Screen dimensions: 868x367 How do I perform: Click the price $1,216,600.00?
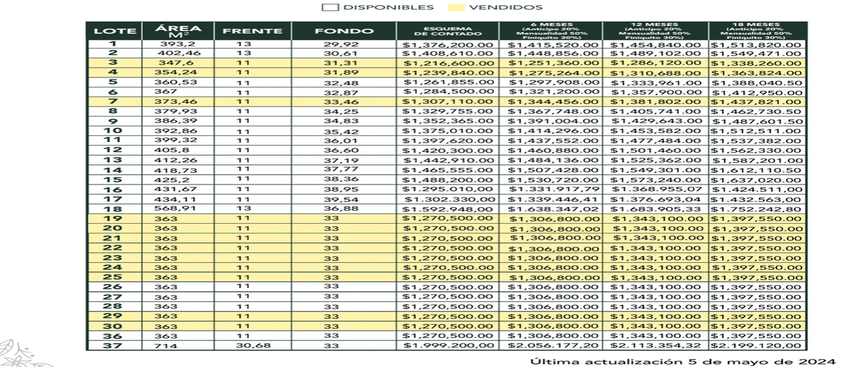tap(448, 63)
